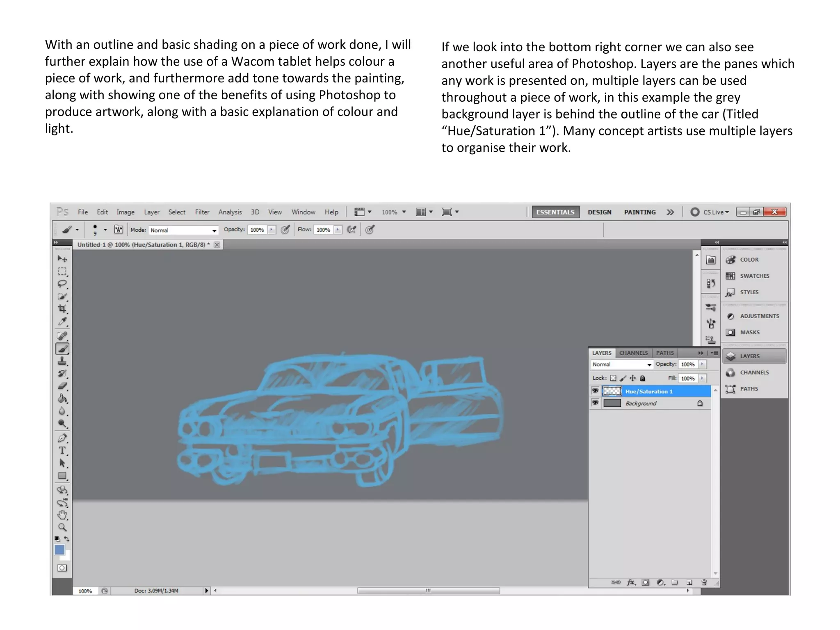This screenshot has width=840, height=630.
Task: Click the foreground color swatch
Action: [x=59, y=550]
